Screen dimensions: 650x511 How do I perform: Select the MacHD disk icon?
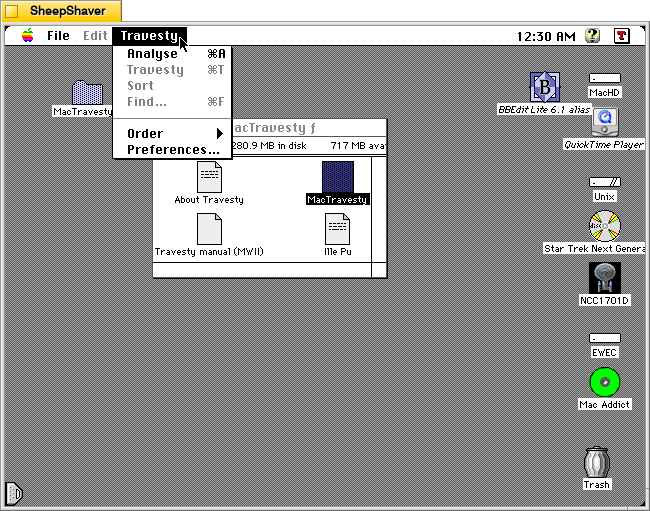point(605,78)
